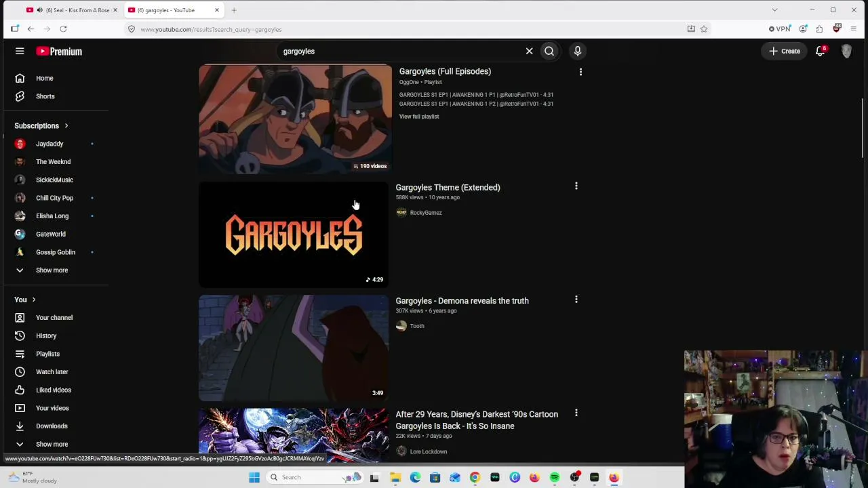
Task: Bookmark this page with star icon
Action: pos(704,29)
